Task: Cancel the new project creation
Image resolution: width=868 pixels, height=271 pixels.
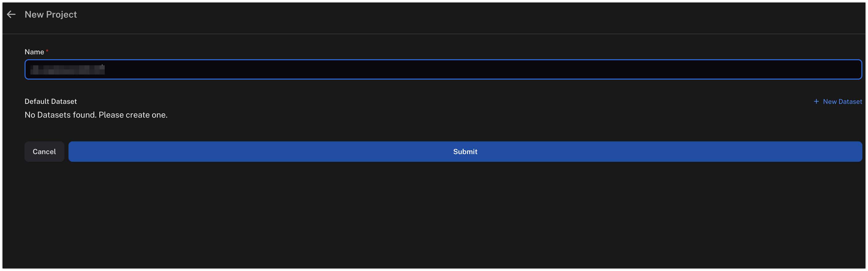Action: 44,152
